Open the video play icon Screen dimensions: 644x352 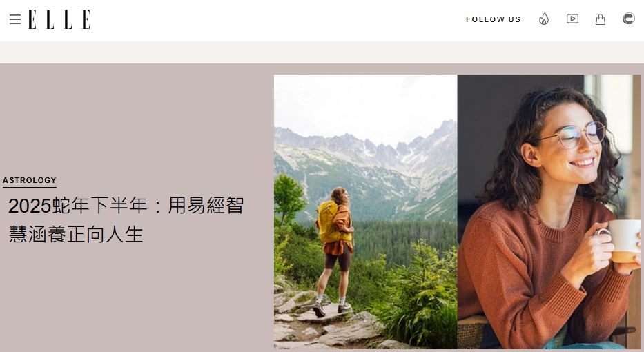point(572,19)
